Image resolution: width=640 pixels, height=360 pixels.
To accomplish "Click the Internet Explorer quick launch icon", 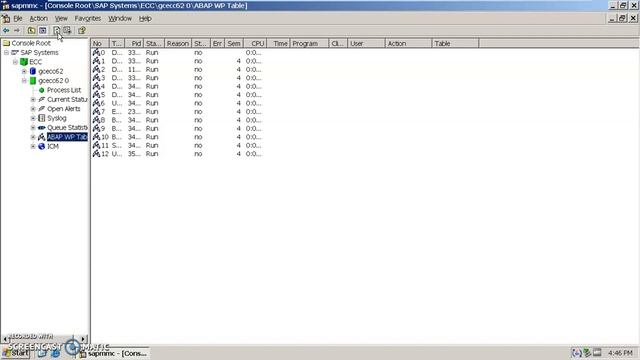I will point(55,353).
